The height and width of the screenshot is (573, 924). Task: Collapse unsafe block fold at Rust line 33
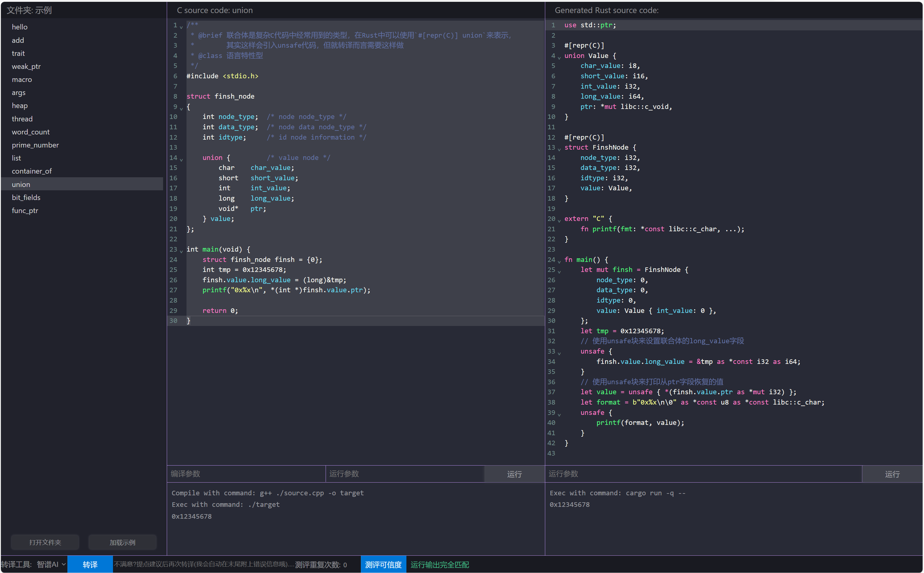(559, 353)
